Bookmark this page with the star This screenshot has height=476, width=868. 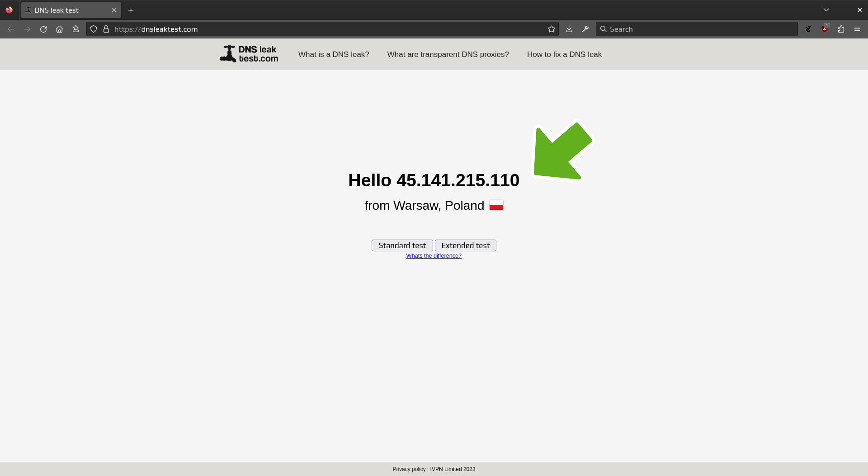(551, 29)
